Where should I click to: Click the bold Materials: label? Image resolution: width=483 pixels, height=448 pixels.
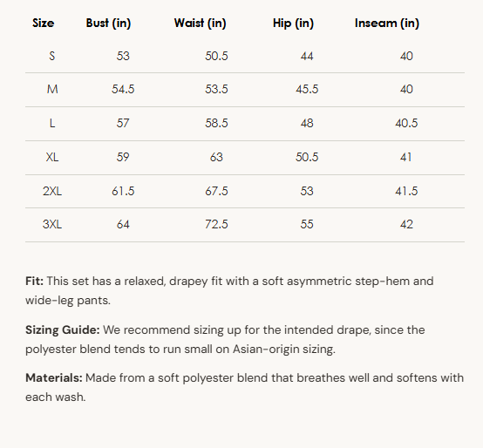54,377
